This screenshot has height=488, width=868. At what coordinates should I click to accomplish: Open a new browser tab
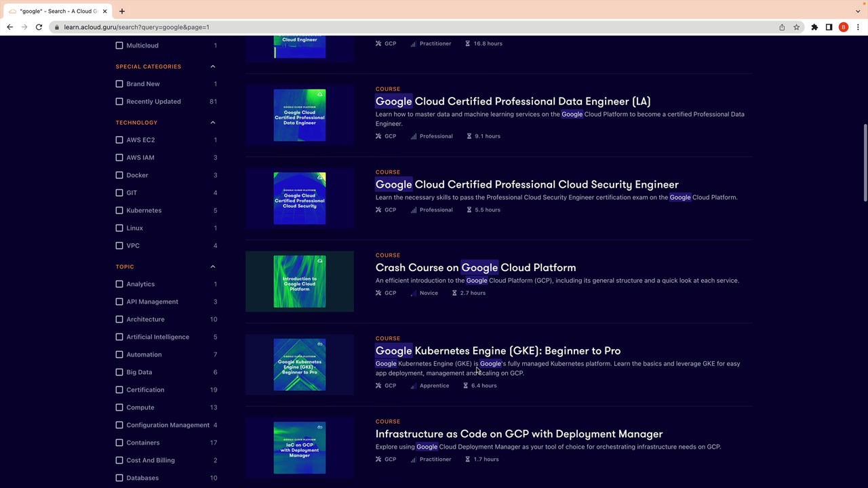[122, 11]
